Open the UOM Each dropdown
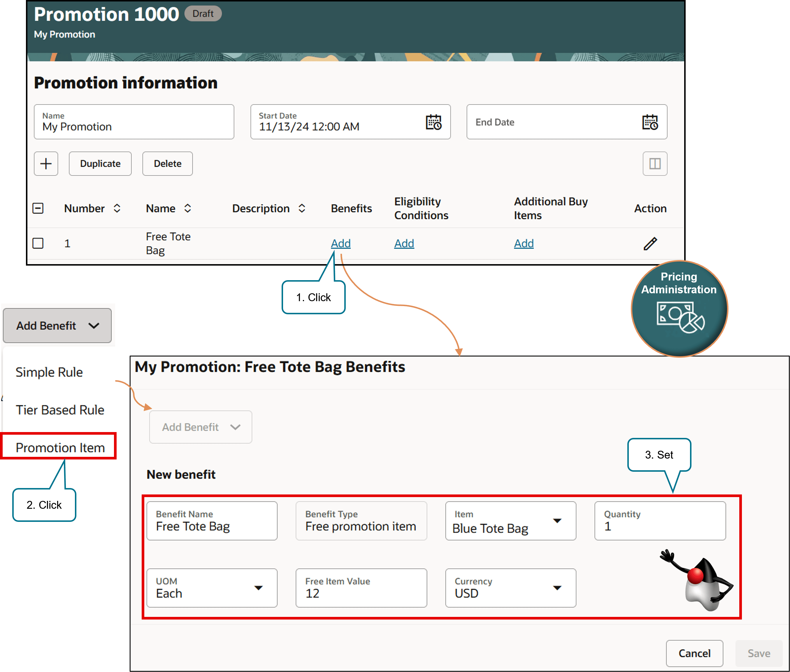Screen dimensions: 790x672 (x=258, y=588)
